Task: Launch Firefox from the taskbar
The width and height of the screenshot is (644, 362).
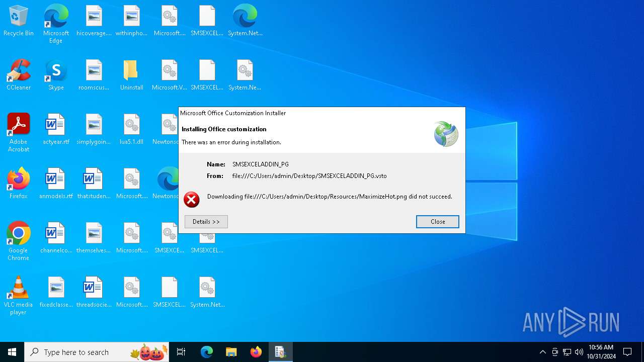Action: (256, 352)
